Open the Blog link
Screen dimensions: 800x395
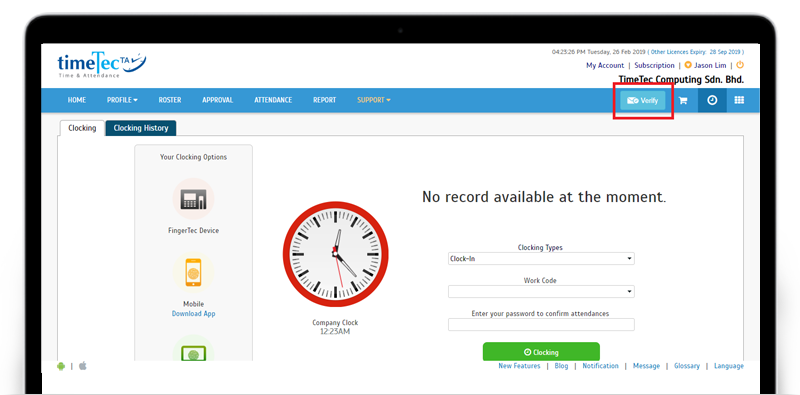[561, 366]
